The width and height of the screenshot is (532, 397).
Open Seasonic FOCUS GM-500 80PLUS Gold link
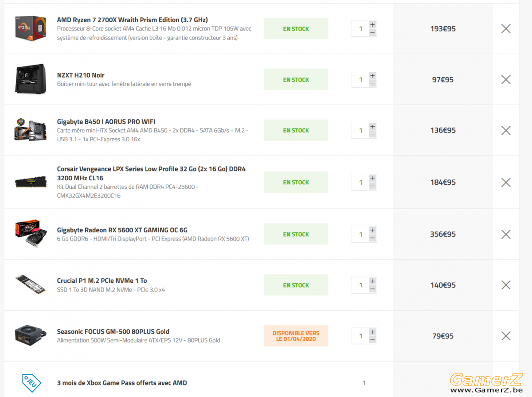tap(113, 331)
